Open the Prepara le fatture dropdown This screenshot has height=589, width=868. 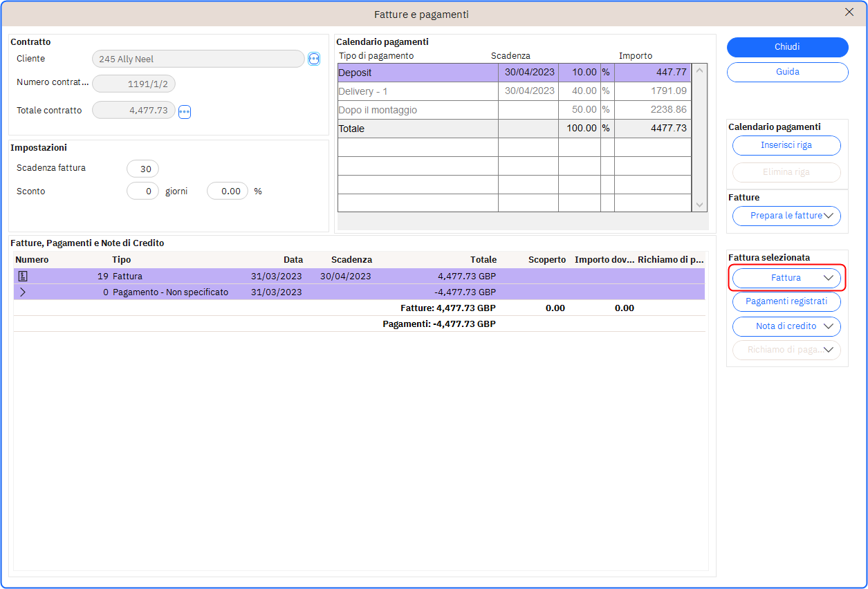click(786, 216)
